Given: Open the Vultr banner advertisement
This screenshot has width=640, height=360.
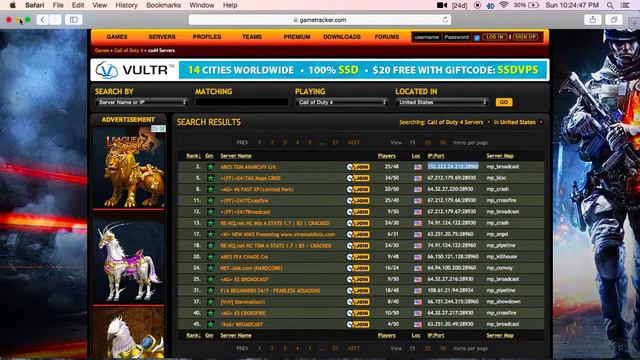Looking at the screenshot, I should click(320, 70).
